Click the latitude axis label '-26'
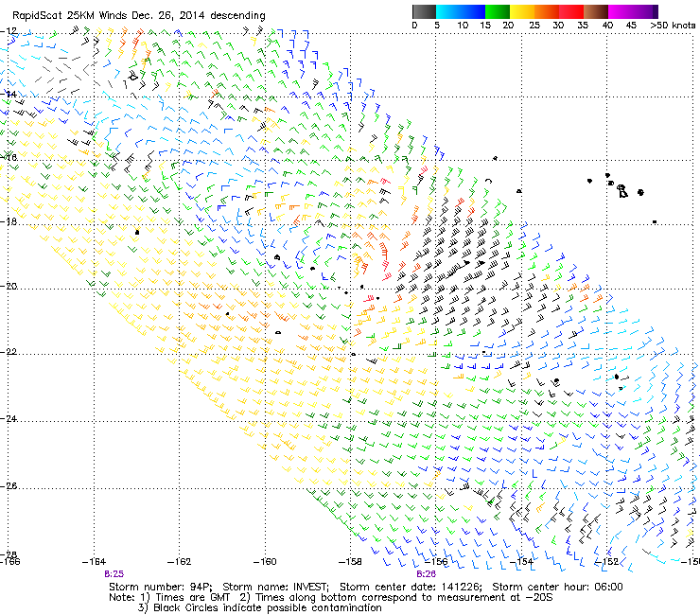The height and width of the screenshot is (615, 700). (x=9, y=485)
